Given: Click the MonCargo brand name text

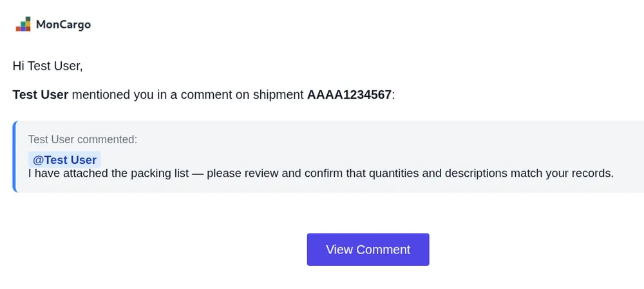Looking at the screenshot, I should pos(63,25).
